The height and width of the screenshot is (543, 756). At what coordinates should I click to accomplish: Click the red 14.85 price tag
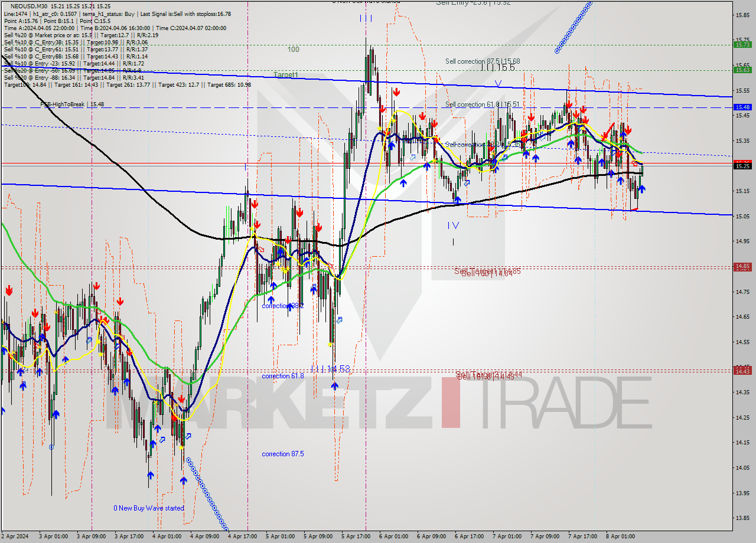coord(742,266)
